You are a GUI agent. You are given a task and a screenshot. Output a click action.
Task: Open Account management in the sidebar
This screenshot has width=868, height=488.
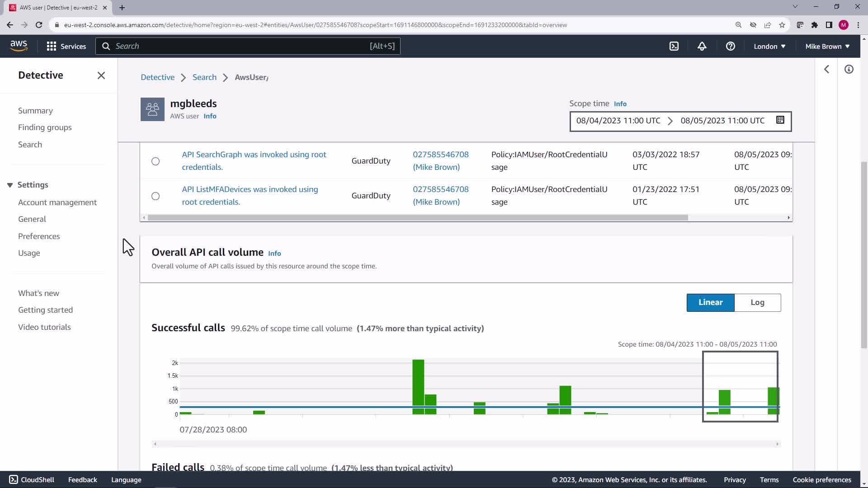pos(57,202)
